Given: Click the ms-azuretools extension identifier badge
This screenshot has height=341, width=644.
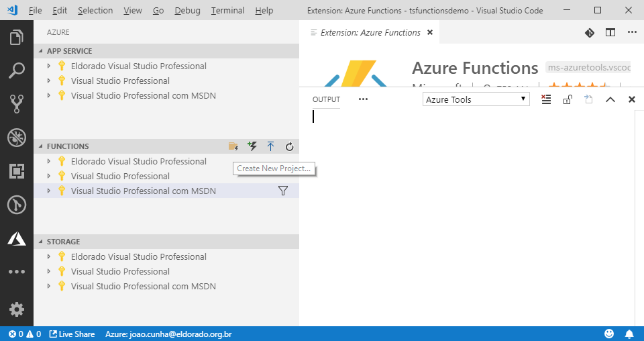Looking at the screenshot, I should pos(588,67).
